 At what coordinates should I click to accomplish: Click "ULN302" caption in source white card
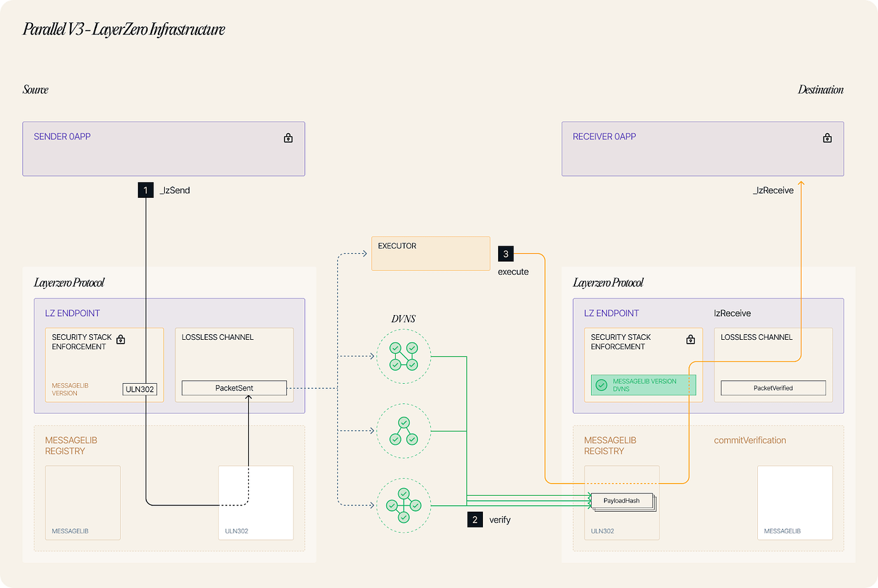[237, 531]
